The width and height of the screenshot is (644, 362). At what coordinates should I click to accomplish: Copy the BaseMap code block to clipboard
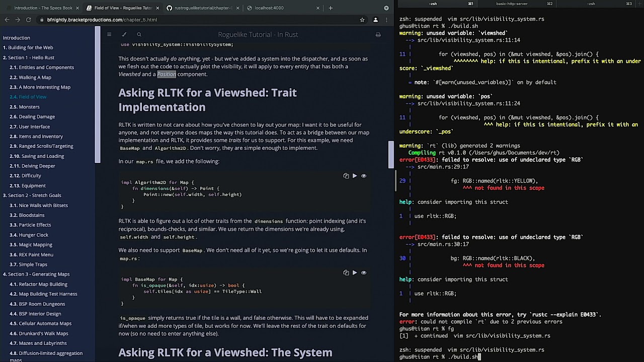click(x=346, y=273)
